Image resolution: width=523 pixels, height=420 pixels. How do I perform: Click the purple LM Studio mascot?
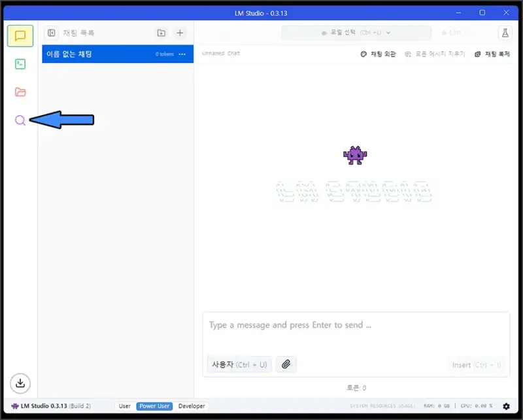coord(355,156)
